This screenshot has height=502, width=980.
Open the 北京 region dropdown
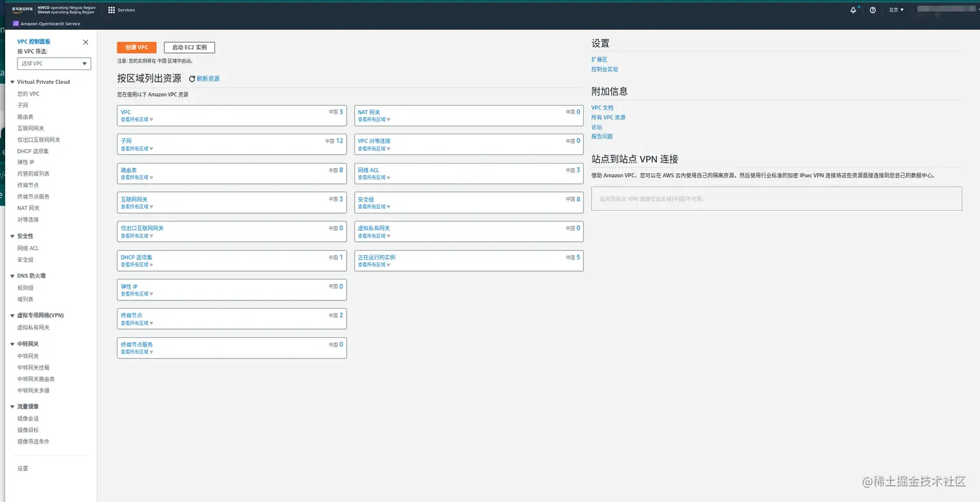coord(896,10)
